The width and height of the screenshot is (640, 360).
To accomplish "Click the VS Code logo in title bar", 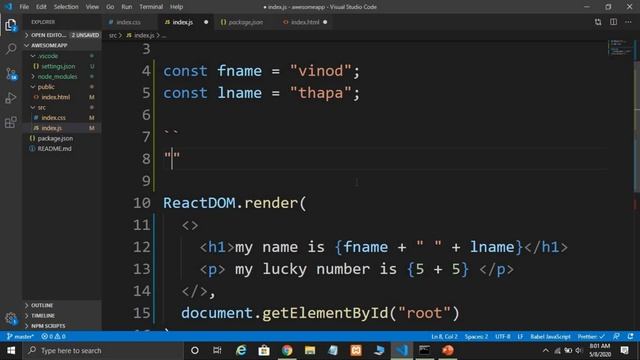I will [8, 7].
